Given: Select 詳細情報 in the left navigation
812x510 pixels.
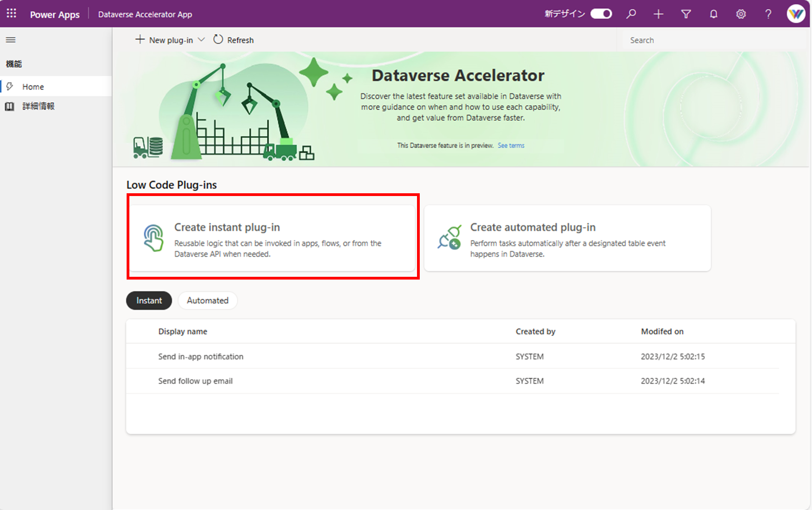Looking at the screenshot, I should 39,106.
